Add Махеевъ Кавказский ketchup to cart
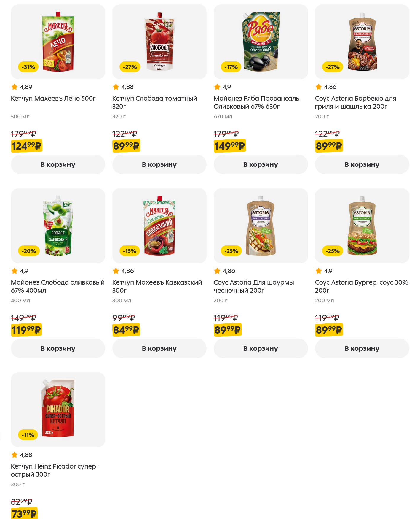The image size is (420, 519). [159, 348]
